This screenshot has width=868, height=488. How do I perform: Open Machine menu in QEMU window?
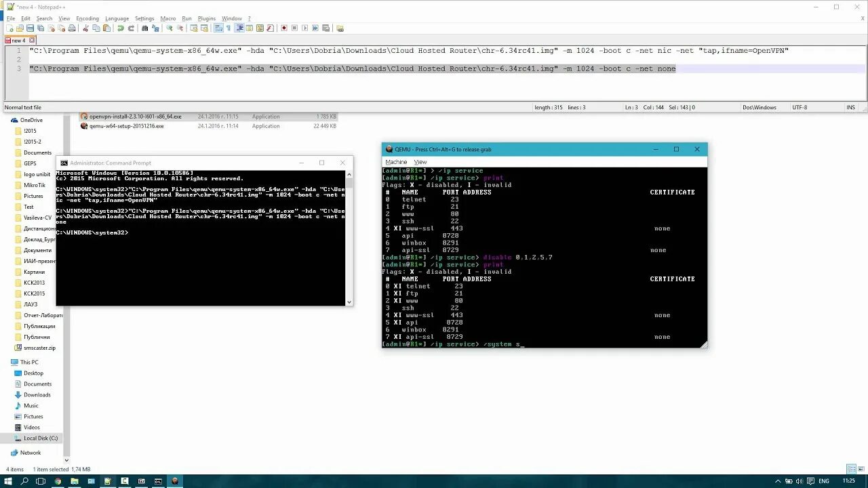pyautogui.click(x=396, y=162)
